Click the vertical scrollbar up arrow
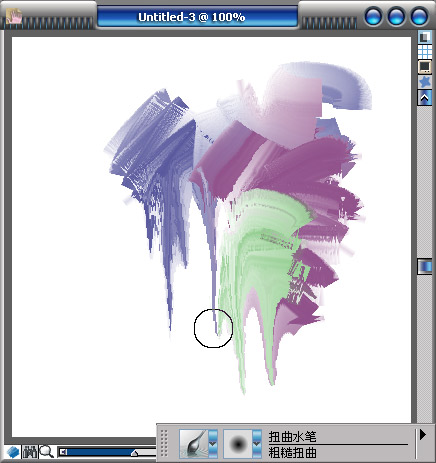The width and height of the screenshot is (436, 463). click(x=425, y=98)
